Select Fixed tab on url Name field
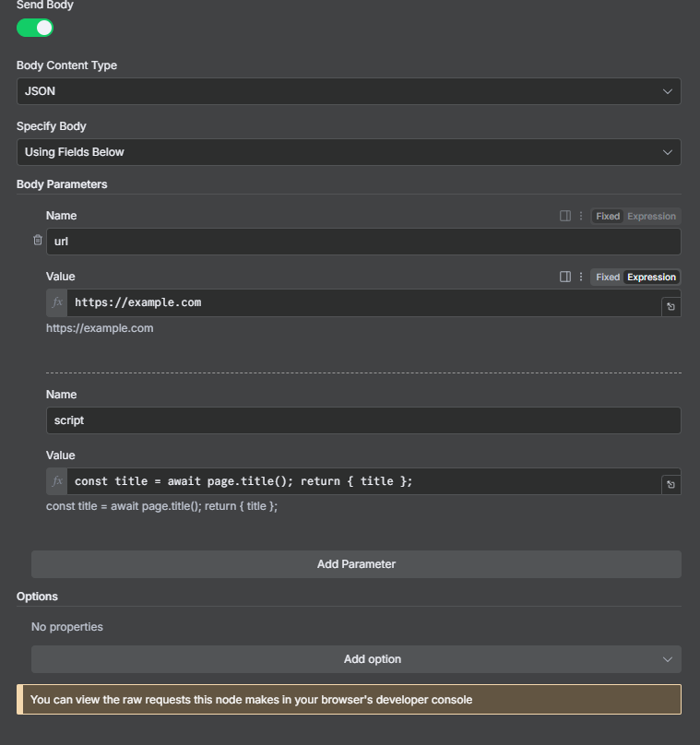This screenshot has height=745, width=700. coord(608,216)
